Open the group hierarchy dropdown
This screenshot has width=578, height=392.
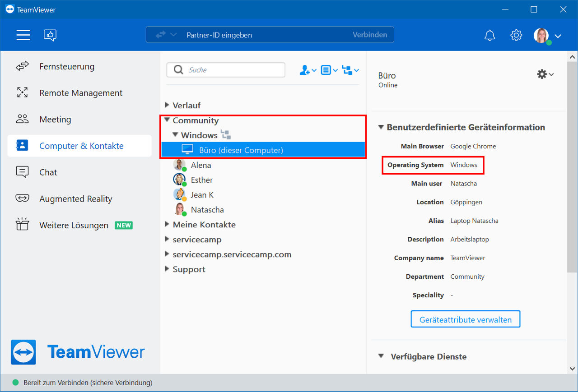350,70
